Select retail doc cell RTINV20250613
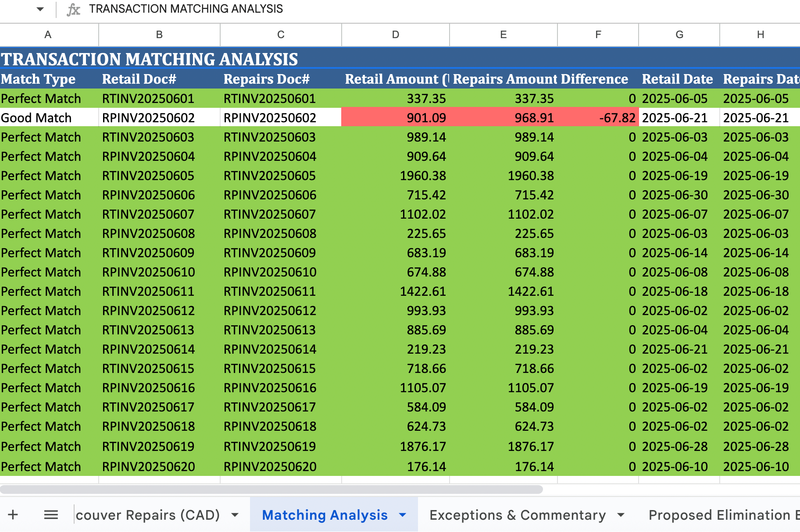 tap(160, 330)
